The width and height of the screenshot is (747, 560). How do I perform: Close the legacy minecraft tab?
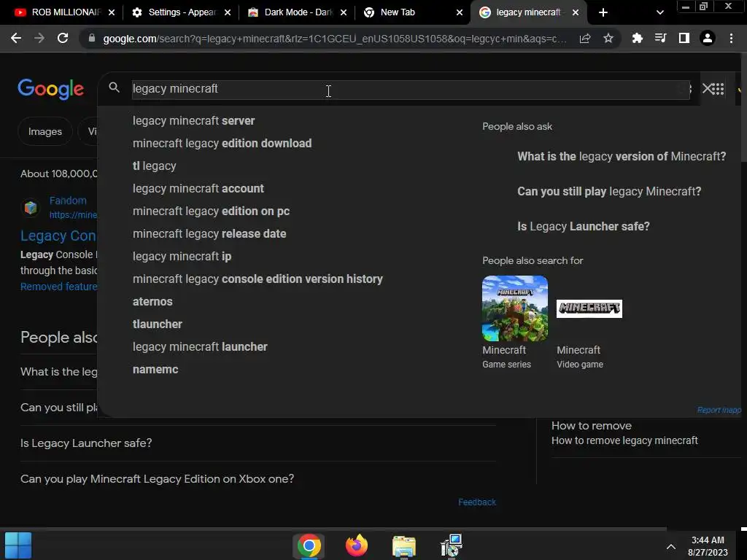point(576,12)
